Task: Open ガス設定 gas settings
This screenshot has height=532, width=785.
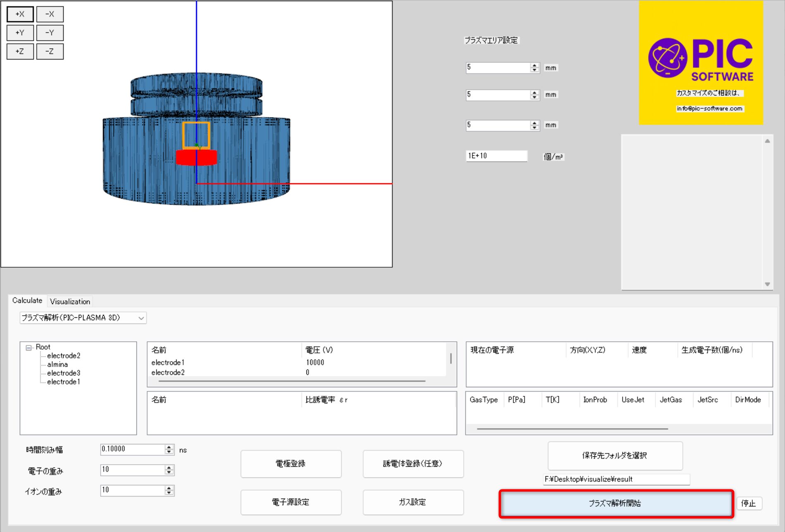Action: [x=413, y=502]
